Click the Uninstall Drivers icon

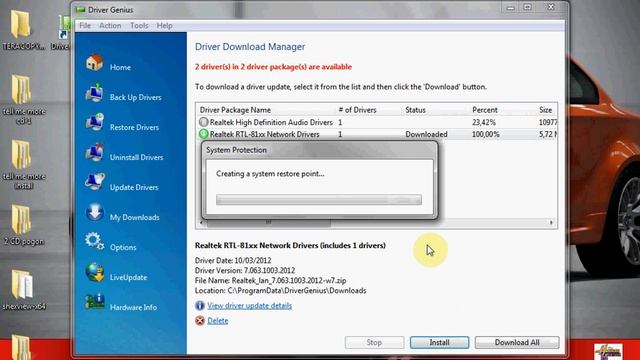click(94, 152)
